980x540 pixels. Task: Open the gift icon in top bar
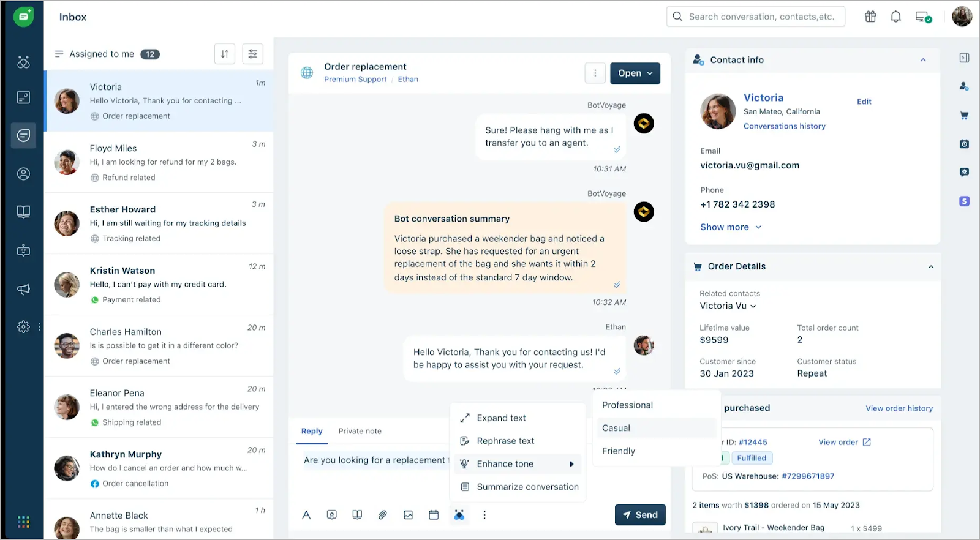[870, 17]
